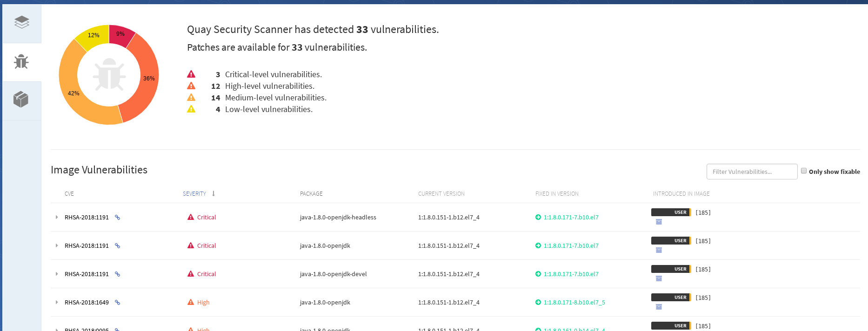Image resolution: width=868 pixels, height=331 pixels.
Task: Click the USER badge in first row
Action: (671, 212)
